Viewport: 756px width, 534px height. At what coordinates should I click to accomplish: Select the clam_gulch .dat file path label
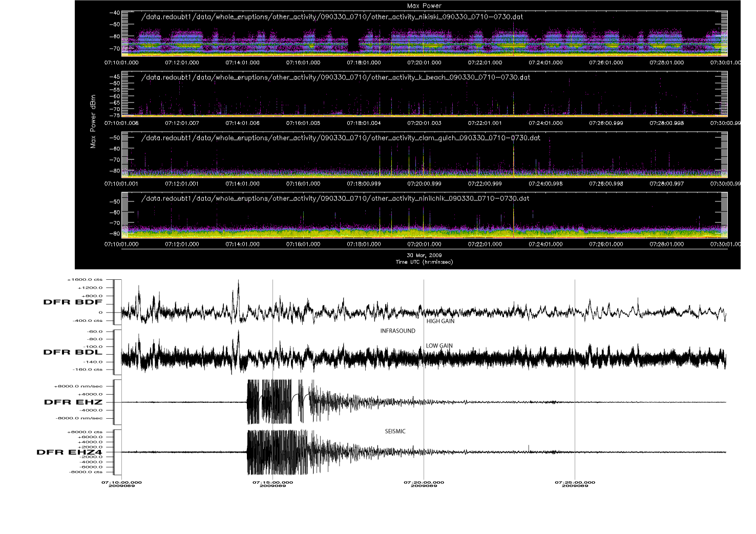[341, 138]
